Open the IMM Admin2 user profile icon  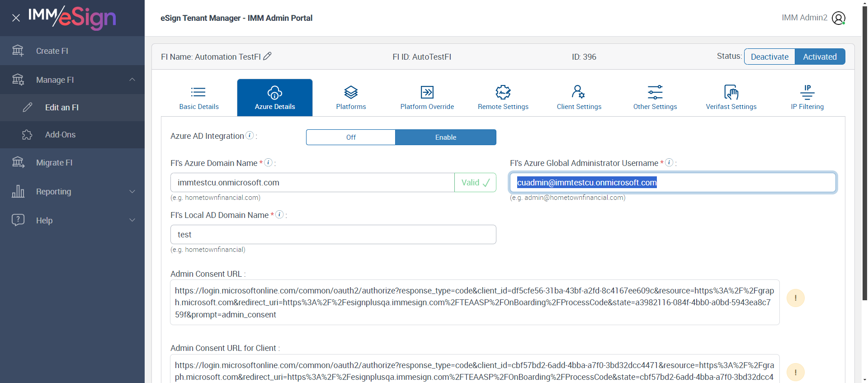pyautogui.click(x=839, y=18)
